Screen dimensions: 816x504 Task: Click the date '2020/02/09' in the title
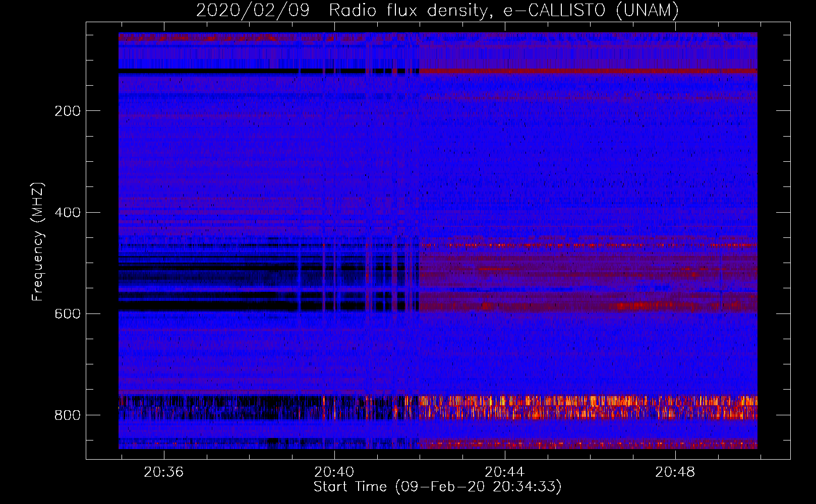tap(253, 10)
